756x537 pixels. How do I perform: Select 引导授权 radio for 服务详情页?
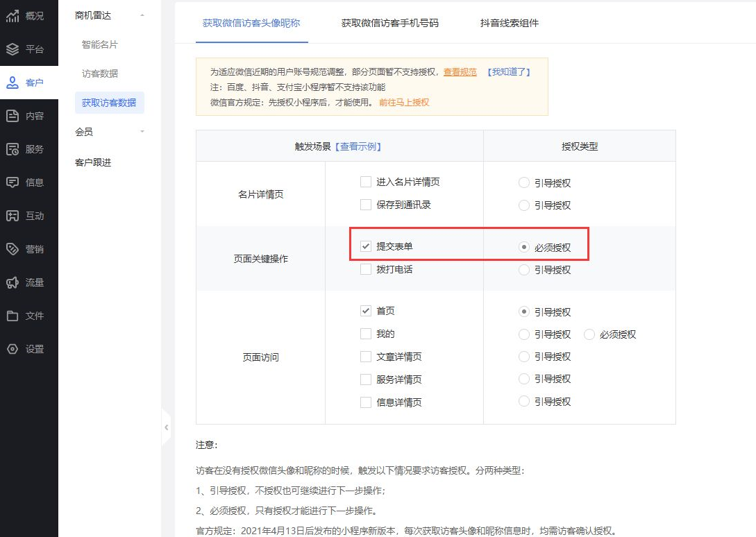click(524, 379)
